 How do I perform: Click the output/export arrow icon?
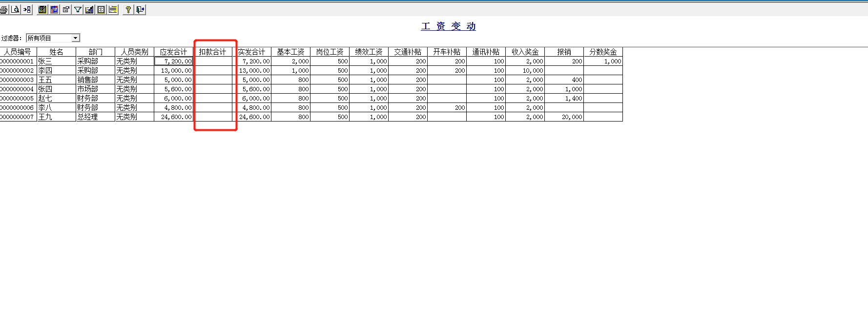[27, 9]
